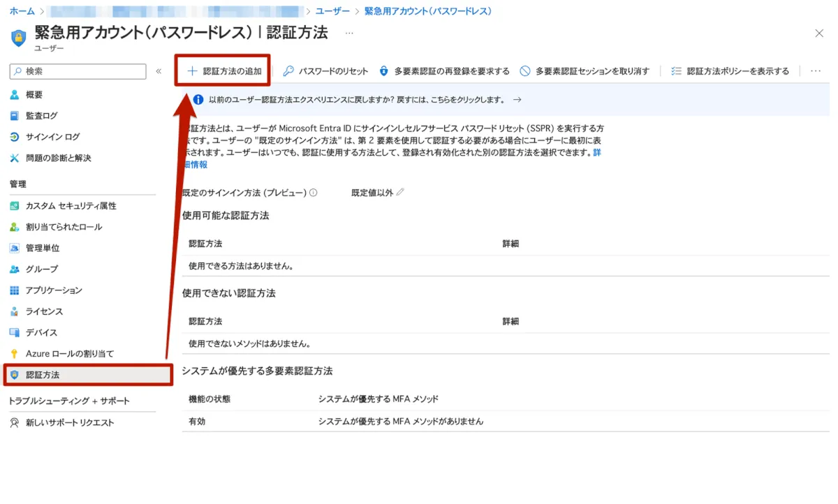
Task: Go to ユーザー breadcrumb
Action: [332, 11]
